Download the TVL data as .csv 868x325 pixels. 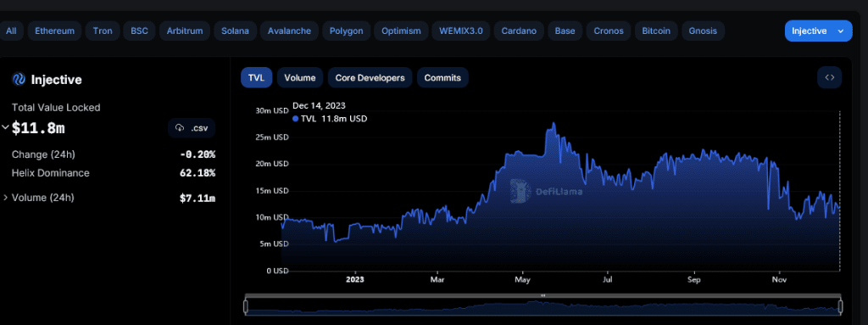[x=192, y=128]
